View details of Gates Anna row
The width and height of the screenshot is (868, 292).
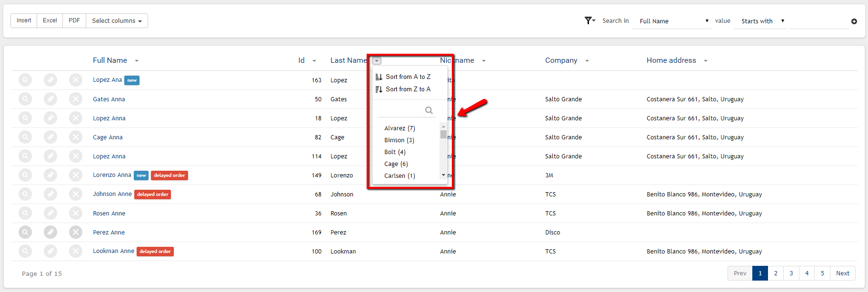point(25,99)
